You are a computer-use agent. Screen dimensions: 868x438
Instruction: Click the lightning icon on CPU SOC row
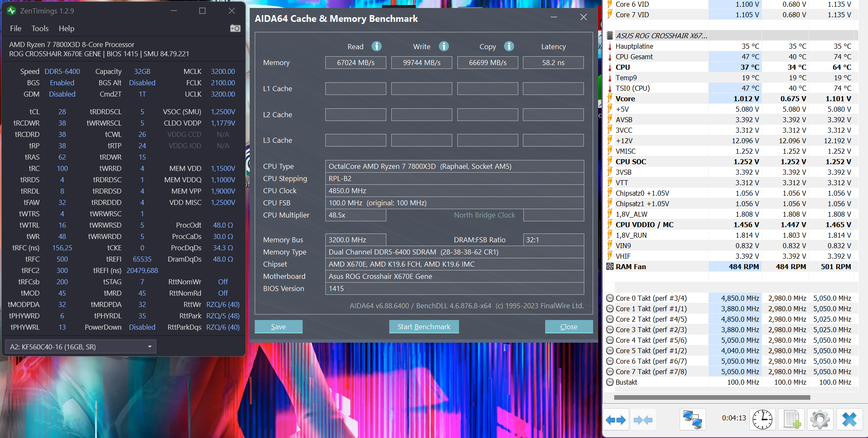tap(610, 162)
